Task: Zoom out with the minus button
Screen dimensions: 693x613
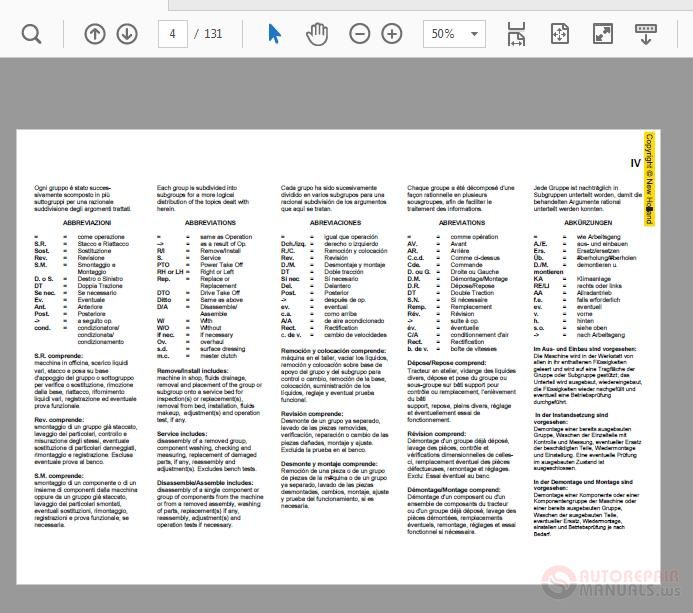Action: 360,34
